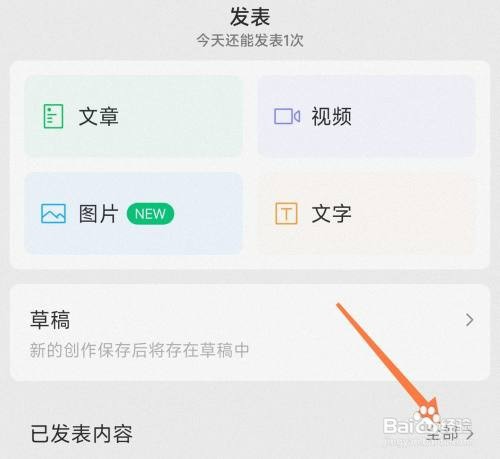Screen dimensions: 500x459
Task: Tap the purple video camera icon
Action: 287,116
